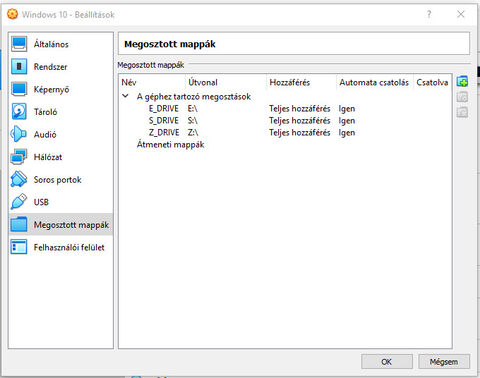Click the Automata csatolás column header

click(375, 82)
